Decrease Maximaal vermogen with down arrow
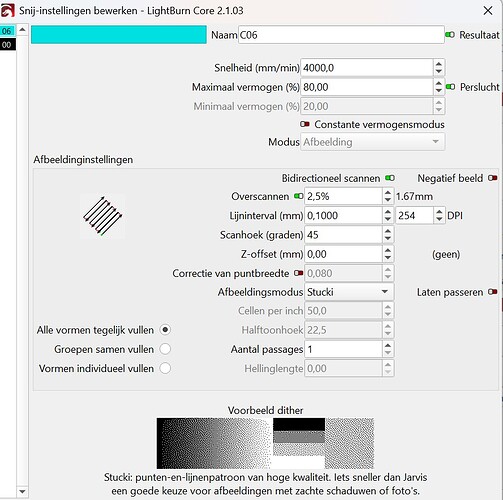This screenshot has width=503, height=500. point(439,91)
